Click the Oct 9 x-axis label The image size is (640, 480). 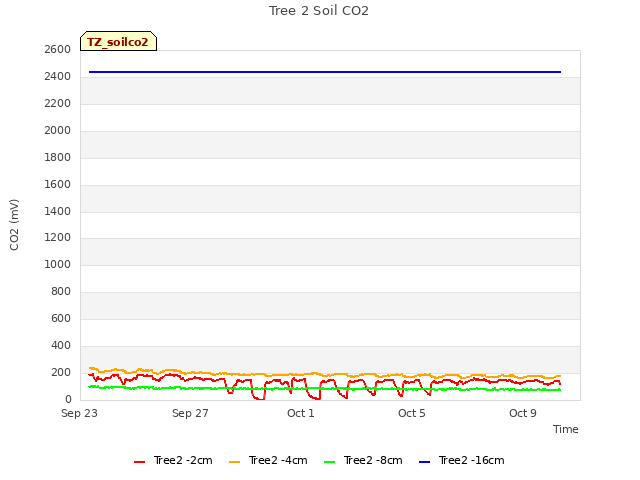(523, 413)
